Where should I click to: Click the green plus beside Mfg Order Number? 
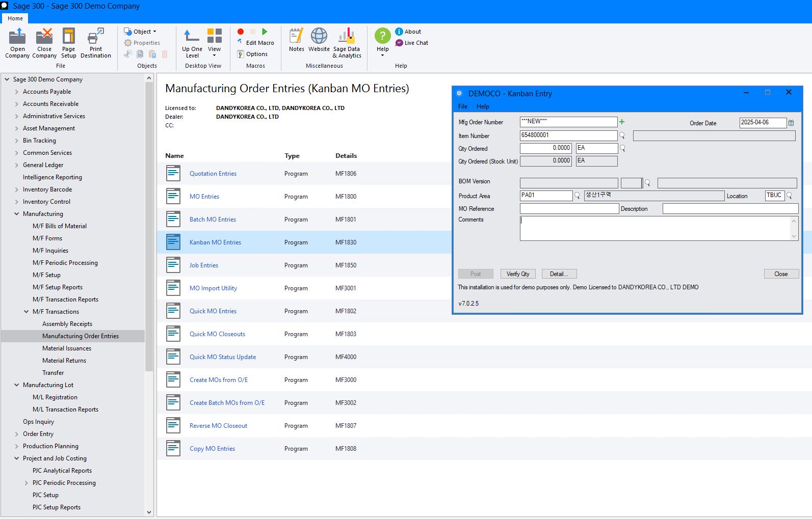(622, 122)
